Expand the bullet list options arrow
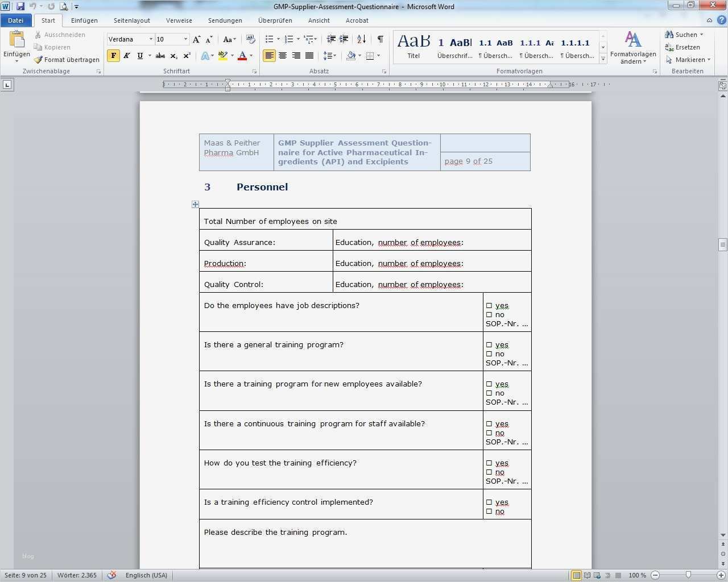The height and width of the screenshot is (582, 728). coord(278,39)
